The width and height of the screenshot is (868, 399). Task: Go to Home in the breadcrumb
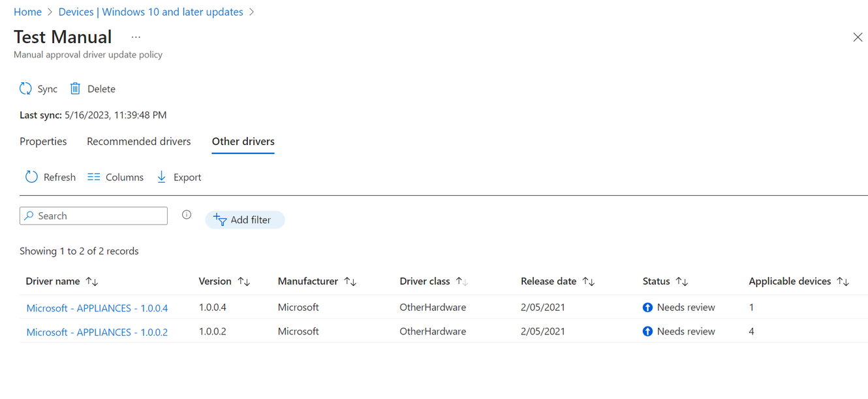27,12
